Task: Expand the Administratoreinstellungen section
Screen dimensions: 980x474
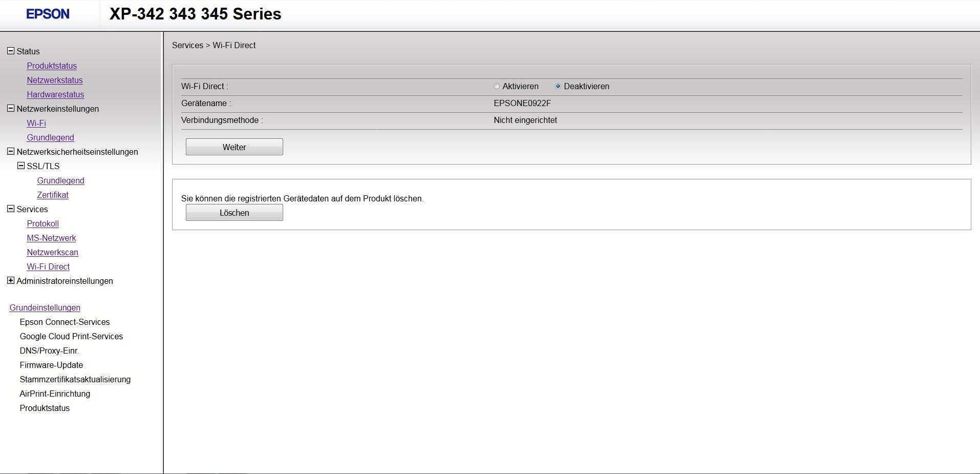Action: point(11,281)
